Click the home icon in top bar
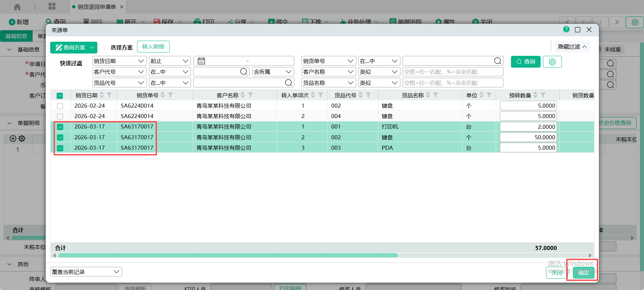Screen dimensions: 644x290 [17, 7]
